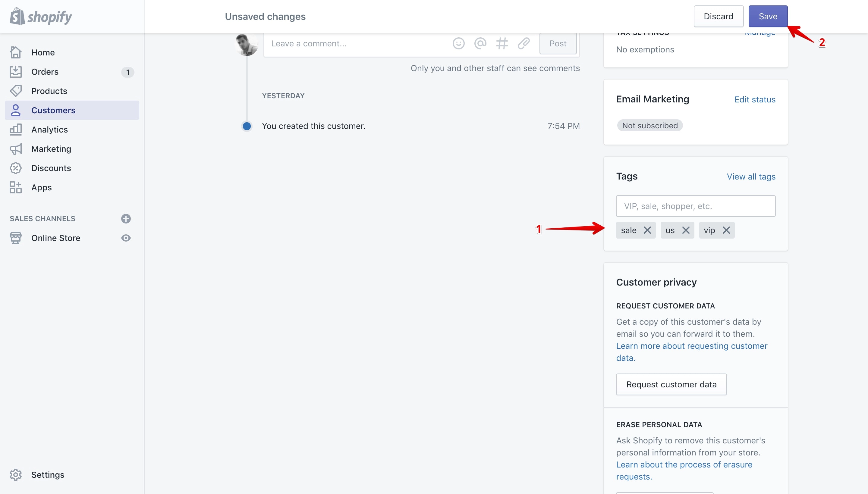Open Learn more about requesting customer data

tap(691, 352)
